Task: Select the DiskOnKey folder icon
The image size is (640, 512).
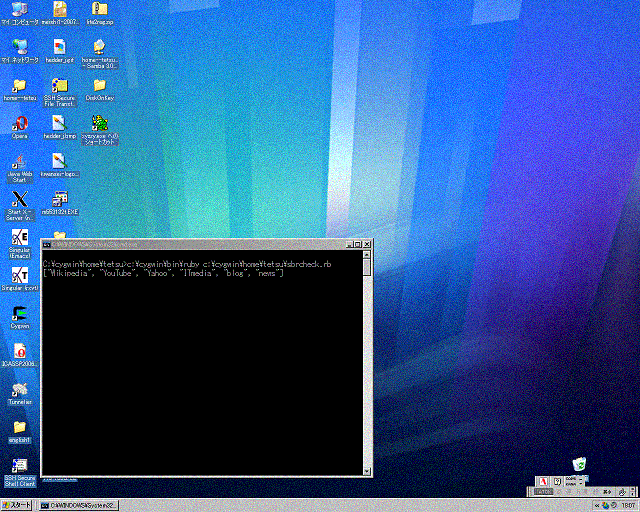Action: pos(99,86)
